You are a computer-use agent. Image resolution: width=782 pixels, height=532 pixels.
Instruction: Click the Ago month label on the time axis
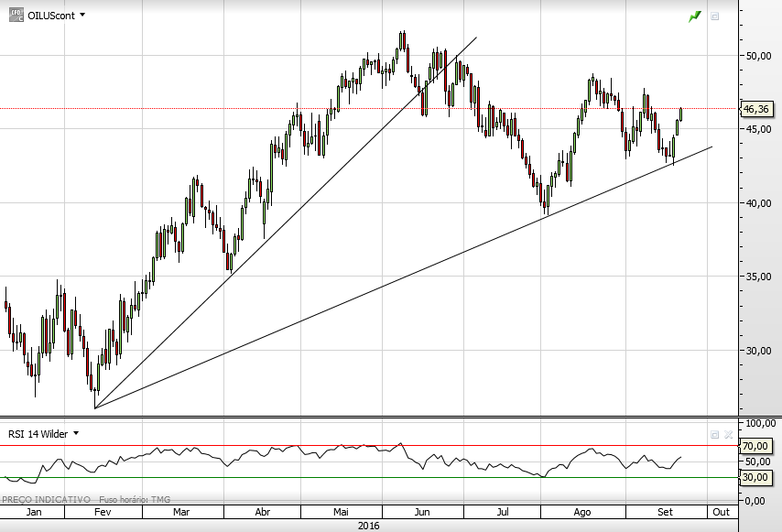tap(582, 512)
